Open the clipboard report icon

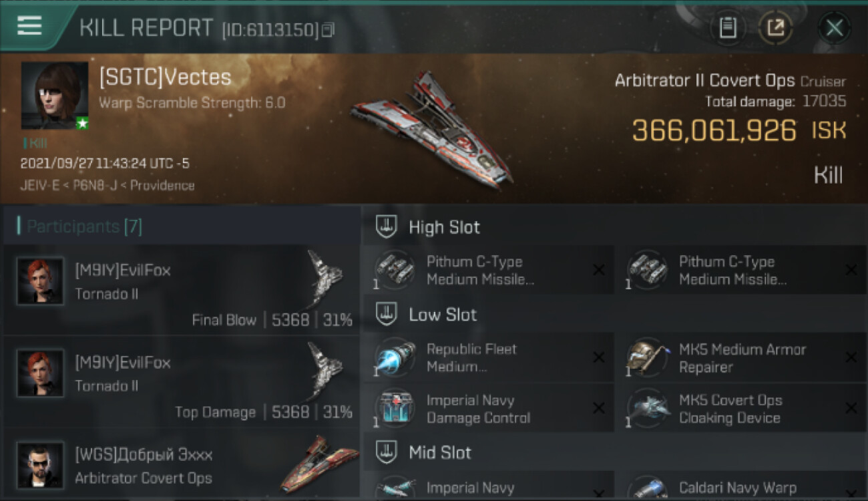pos(727,27)
